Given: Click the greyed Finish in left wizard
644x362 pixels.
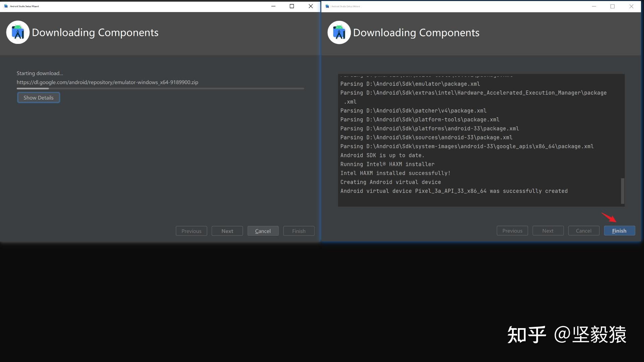Looking at the screenshot, I should [299, 231].
